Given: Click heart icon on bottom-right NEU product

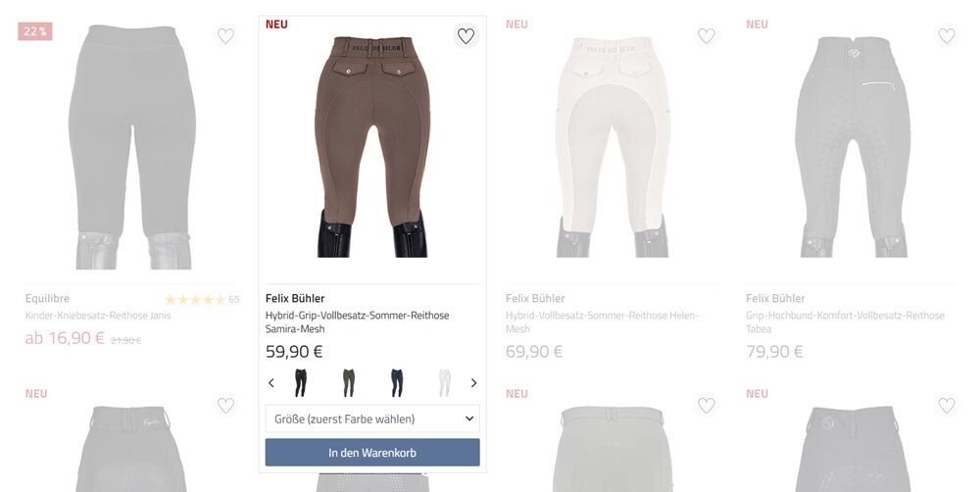Looking at the screenshot, I should 947,406.
